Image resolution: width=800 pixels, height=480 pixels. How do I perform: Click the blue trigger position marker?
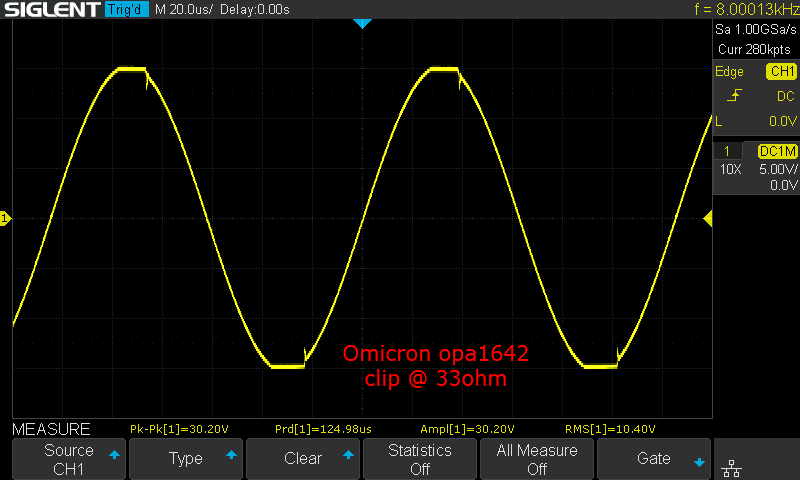[x=362, y=23]
